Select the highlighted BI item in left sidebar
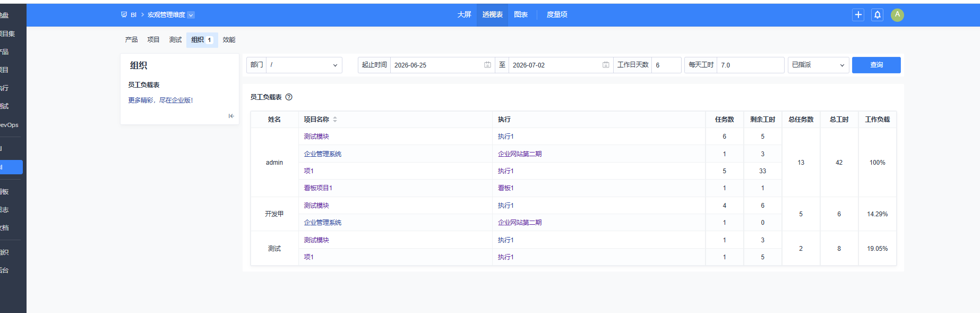 click(x=11, y=167)
